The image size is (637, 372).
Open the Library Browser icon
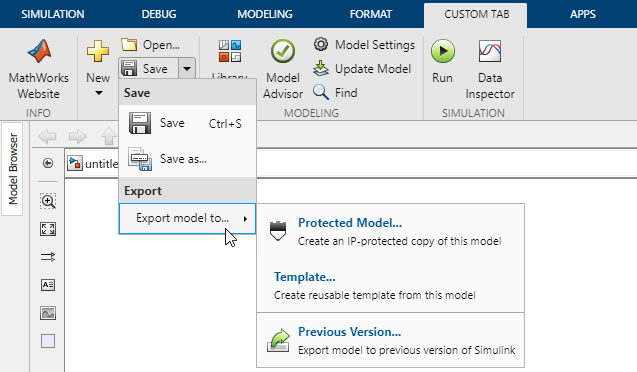coord(230,51)
